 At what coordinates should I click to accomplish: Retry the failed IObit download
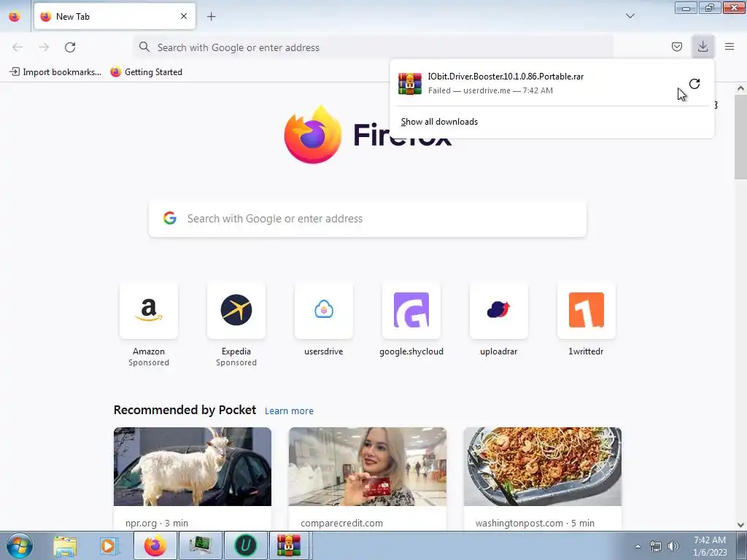tap(694, 84)
